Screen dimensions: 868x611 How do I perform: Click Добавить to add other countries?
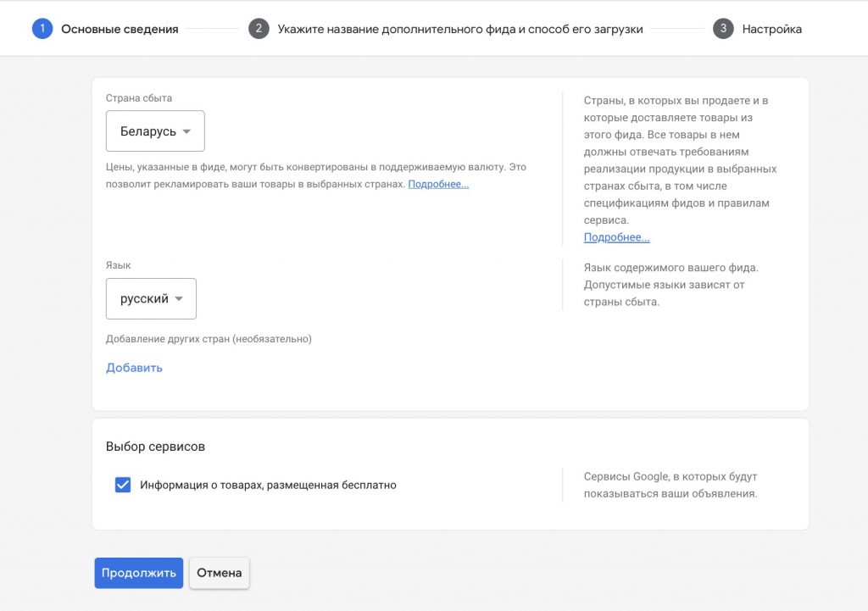click(x=134, y=368)
